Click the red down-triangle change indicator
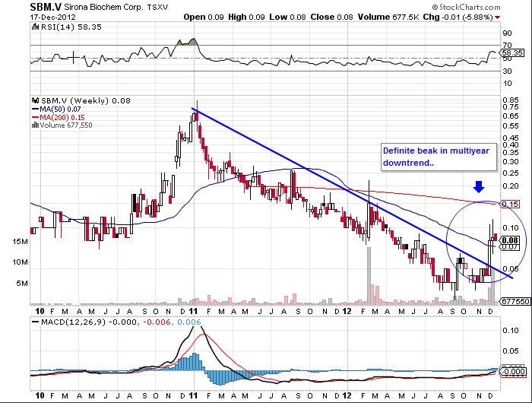 [497, 17]
